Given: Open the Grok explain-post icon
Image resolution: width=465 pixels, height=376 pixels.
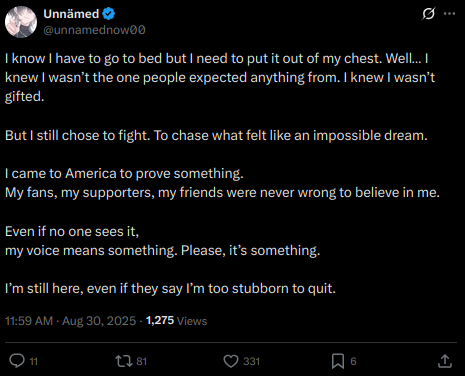Looking at the screenshot, I should point(428,14).
